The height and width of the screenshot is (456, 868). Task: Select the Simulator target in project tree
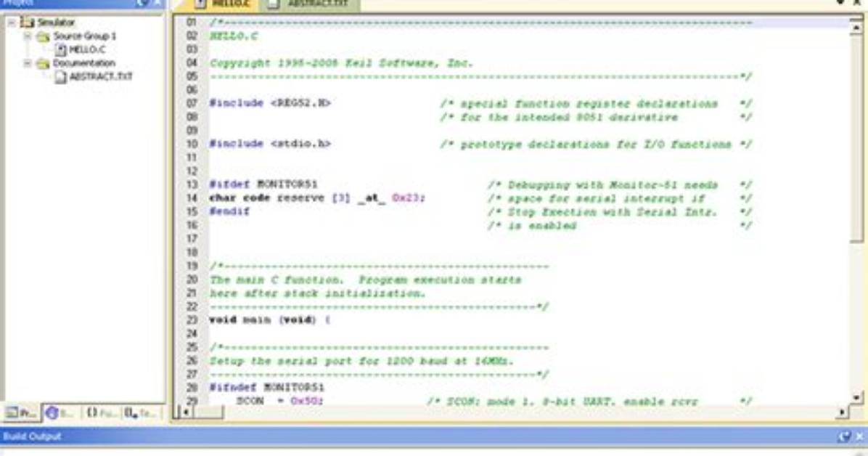click(56, 23)
